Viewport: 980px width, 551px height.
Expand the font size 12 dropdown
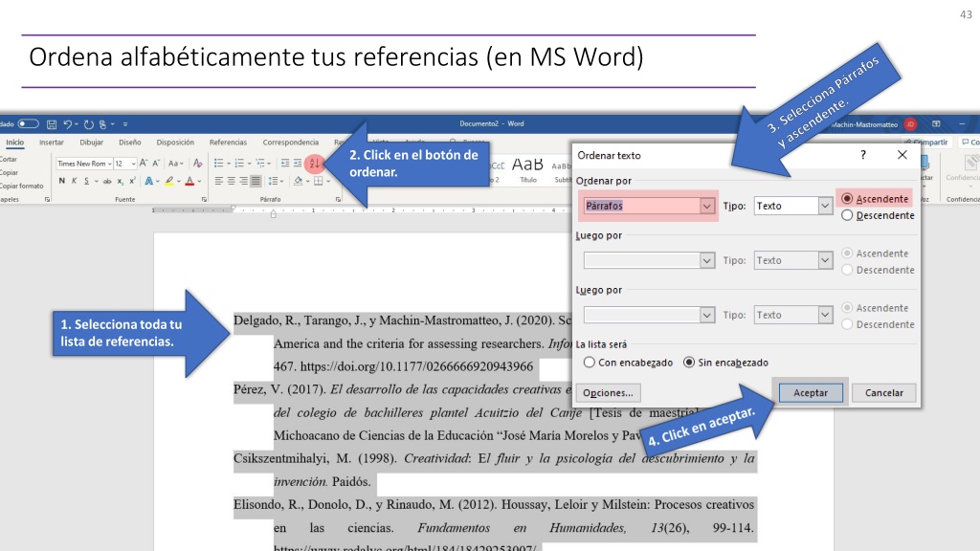click(x=133, y=164)
